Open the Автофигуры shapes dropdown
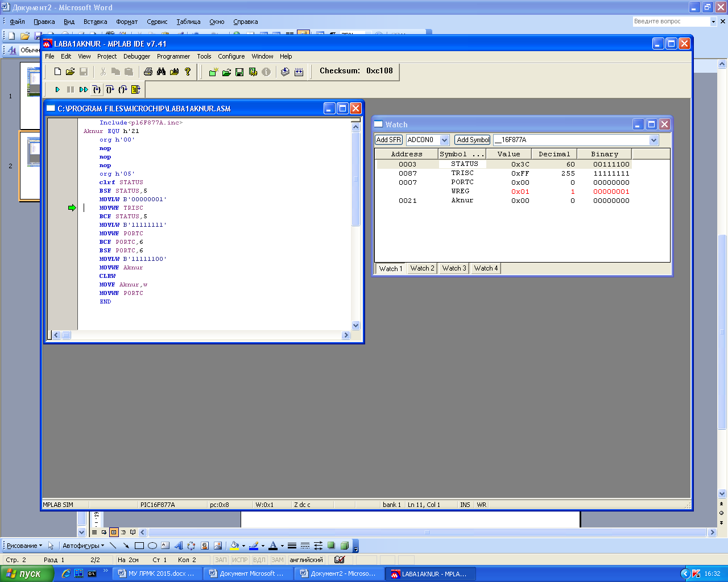The image size is (728, 582). (83, 546)
